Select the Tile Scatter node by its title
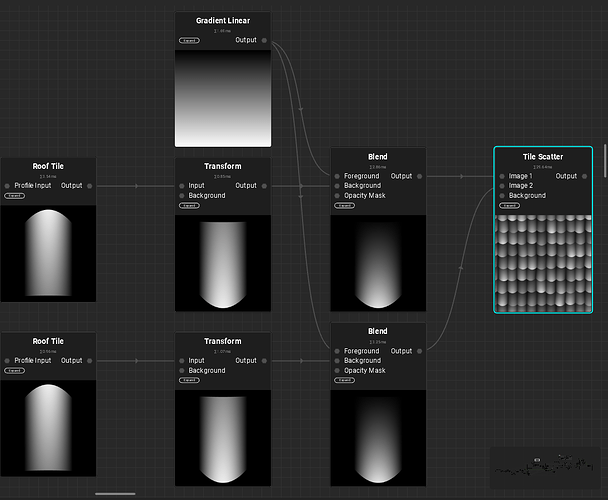Image resolution: width=608 pixels, height=500 pixels. pyautogui.click(x=543, y=157)
